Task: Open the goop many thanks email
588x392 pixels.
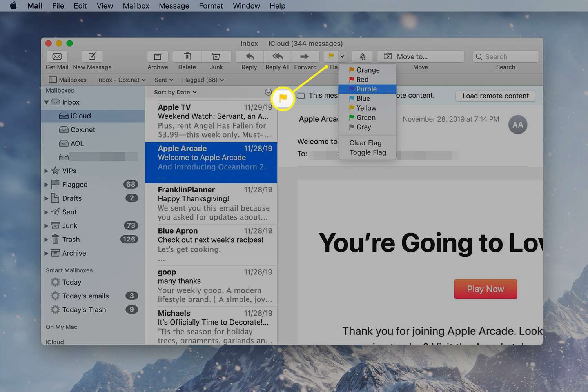Action: point(211,286)
